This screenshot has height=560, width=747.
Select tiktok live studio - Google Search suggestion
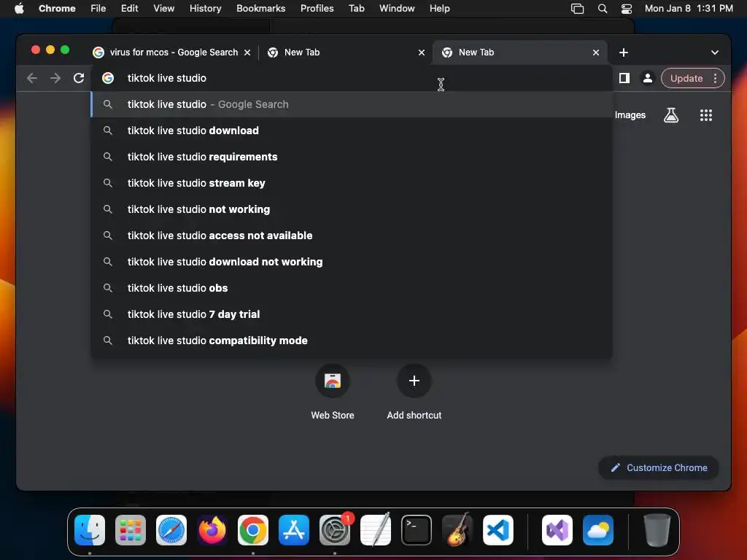tap(352, 104)
